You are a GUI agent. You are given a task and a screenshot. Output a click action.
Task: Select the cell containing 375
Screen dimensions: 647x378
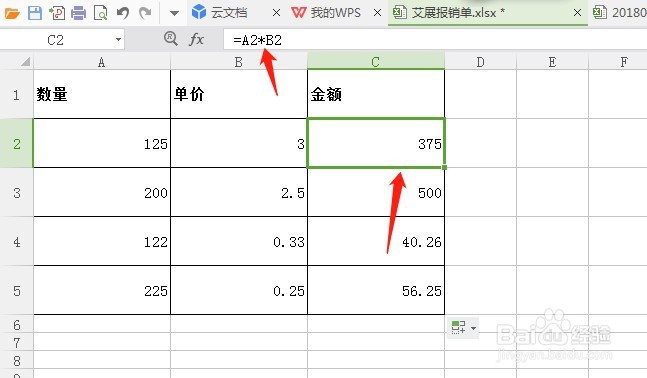pos(376,143)
